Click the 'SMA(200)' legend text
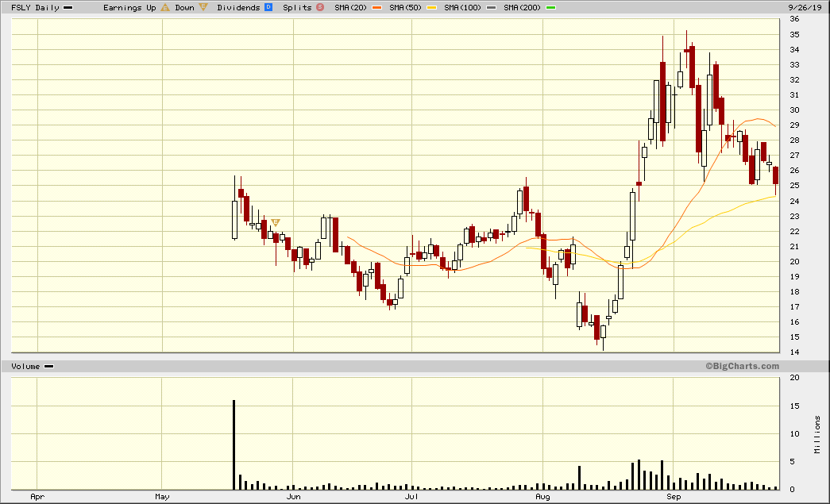Viewport: 830px width, 504px height. tap(522, 7)
